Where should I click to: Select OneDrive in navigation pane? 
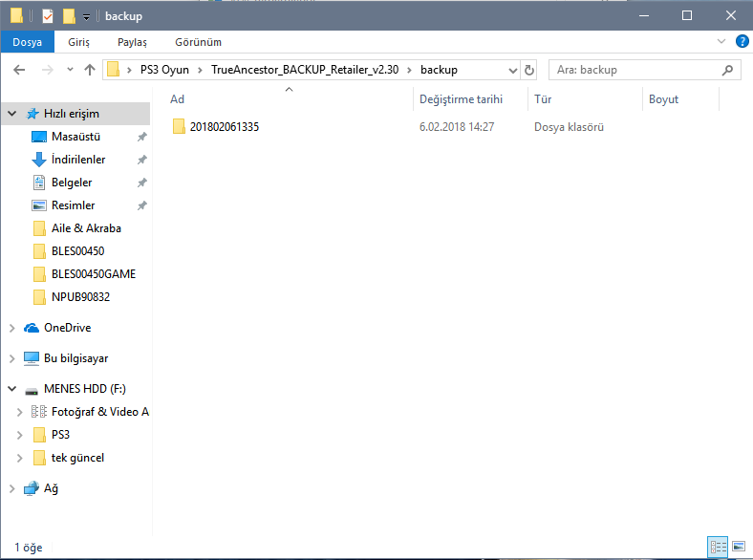pos(67,328)
